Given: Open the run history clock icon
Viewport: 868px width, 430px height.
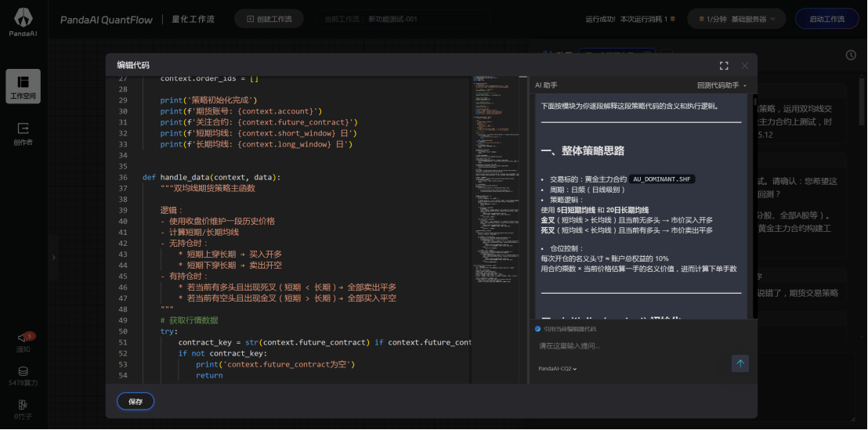Looking at the screenshot, I should (852, 55).
